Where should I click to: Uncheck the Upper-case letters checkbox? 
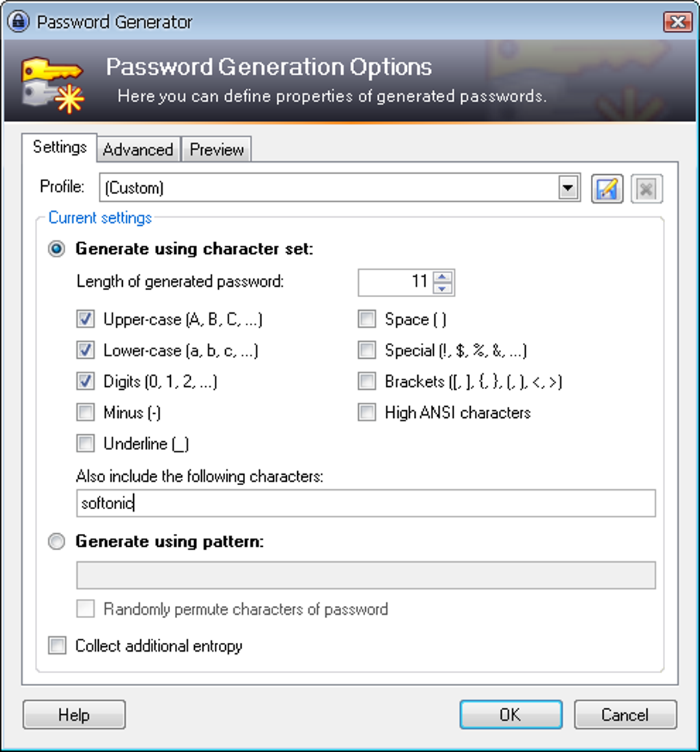pos(86,319)
